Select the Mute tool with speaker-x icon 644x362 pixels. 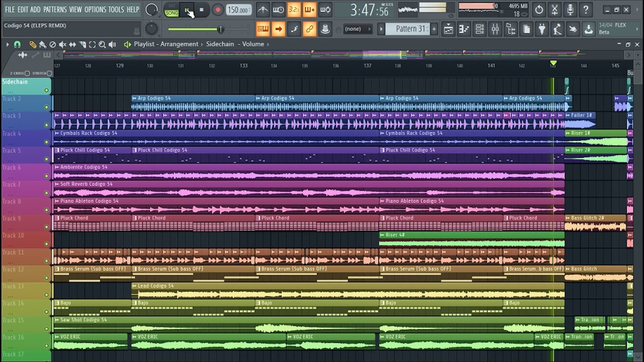[62, 44]
